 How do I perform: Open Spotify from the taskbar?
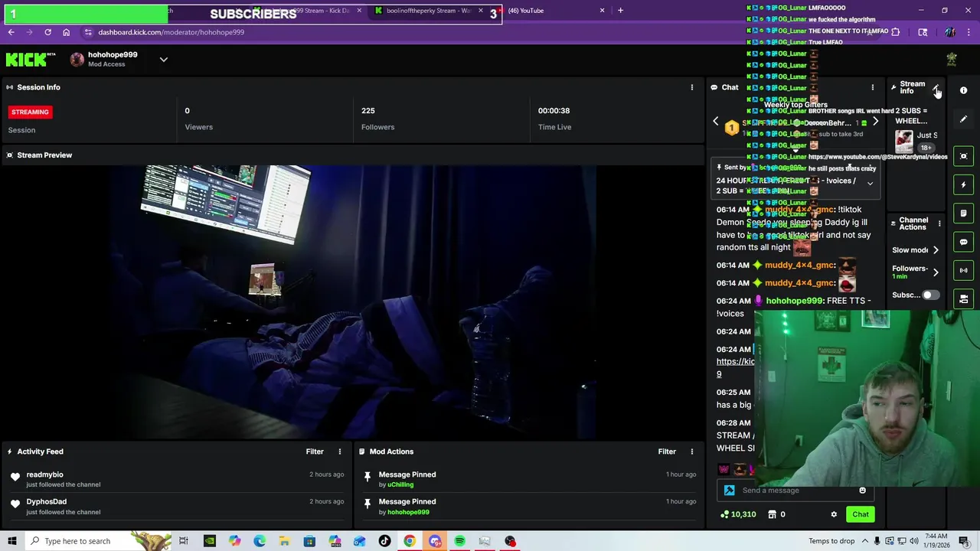tap(459, 541)
